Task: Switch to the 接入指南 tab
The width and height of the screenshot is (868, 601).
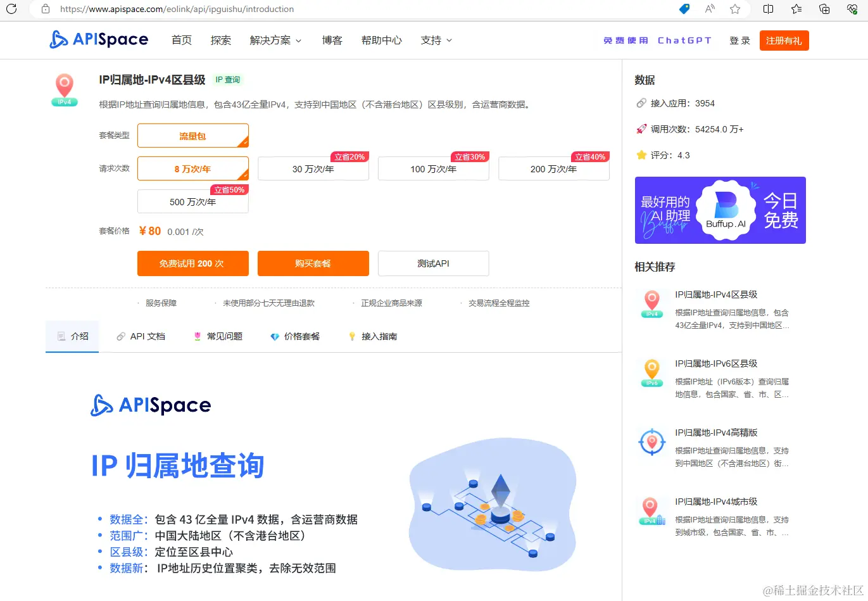Action: click(372, 336)
